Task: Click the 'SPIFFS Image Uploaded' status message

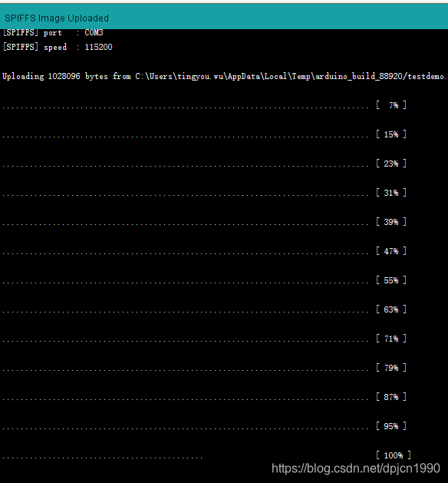Action: 57,18
